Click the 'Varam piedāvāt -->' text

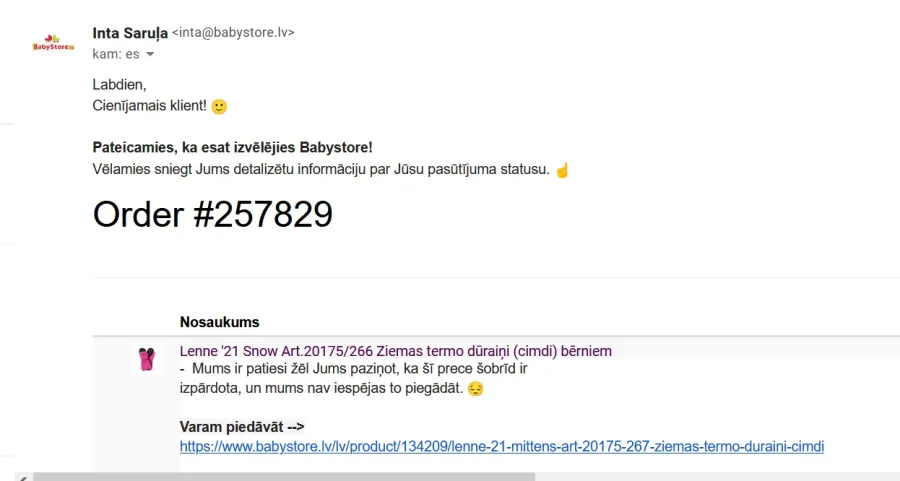(x=242, y=427)
